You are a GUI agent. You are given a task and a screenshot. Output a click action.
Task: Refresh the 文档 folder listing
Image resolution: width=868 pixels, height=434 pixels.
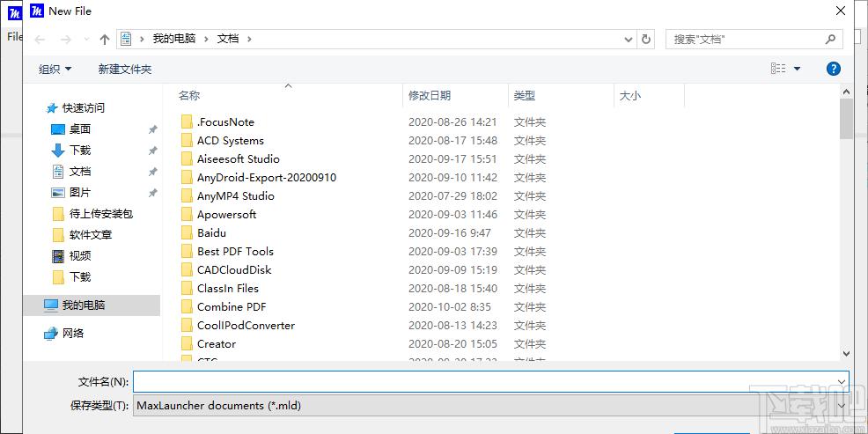pos(645,40)
